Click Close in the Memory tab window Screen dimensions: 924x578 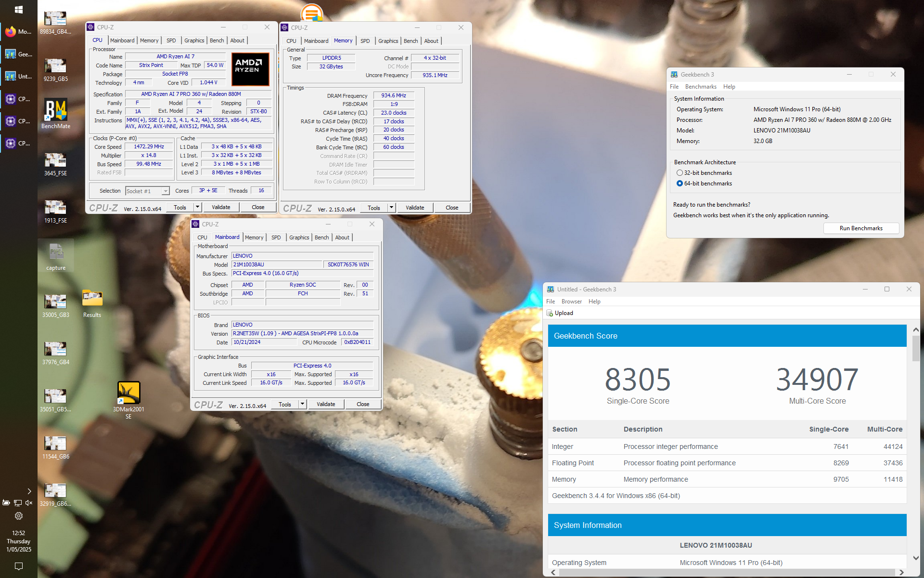pos(452,208)
